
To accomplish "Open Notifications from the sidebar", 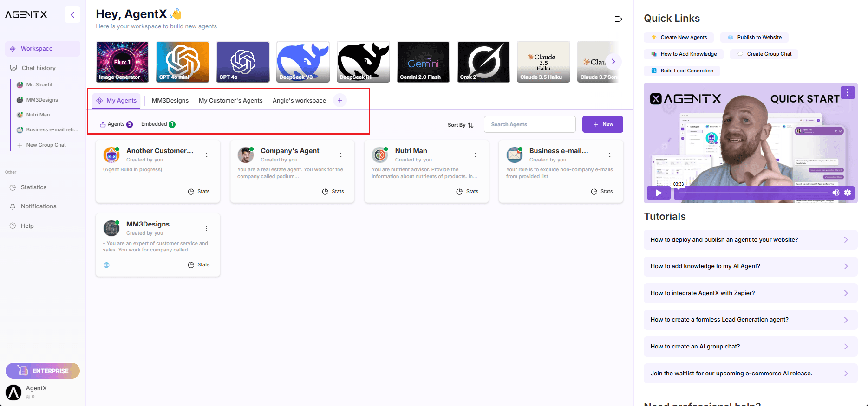I will click(39, 206).
